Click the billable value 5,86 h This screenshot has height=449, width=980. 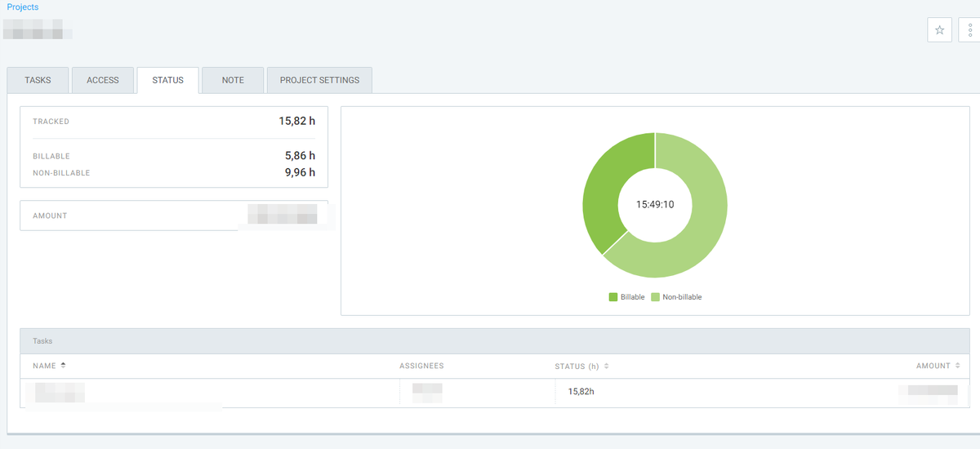(x=300, y=155)
